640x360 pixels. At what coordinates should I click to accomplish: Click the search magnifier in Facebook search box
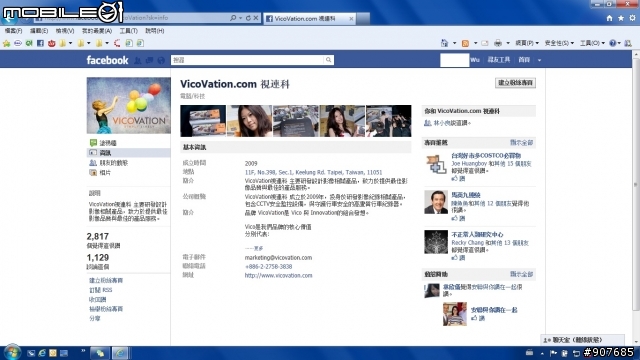pos(328,60)
